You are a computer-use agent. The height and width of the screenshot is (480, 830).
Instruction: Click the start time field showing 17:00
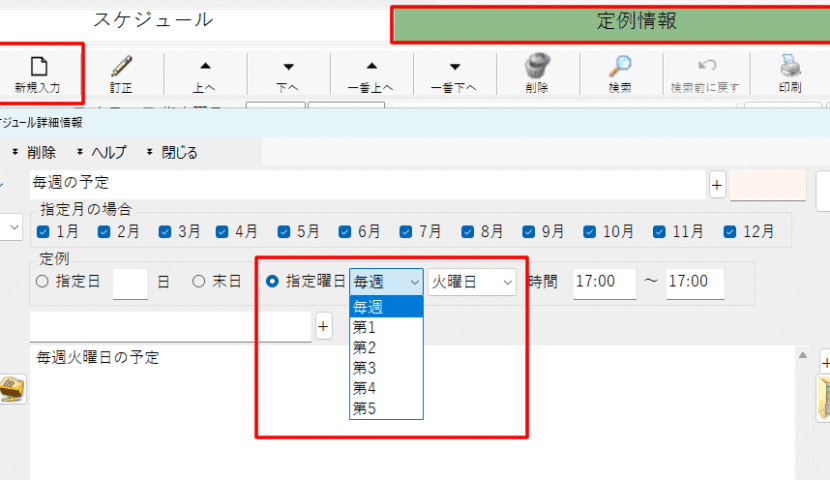point(604,282)
